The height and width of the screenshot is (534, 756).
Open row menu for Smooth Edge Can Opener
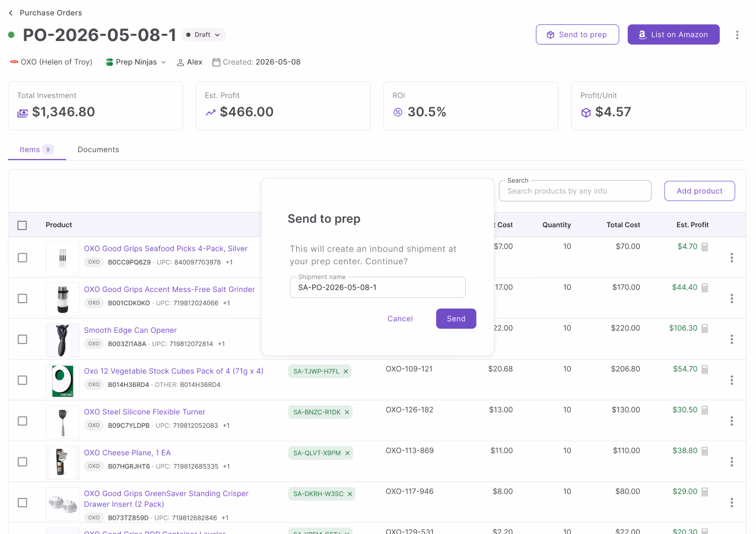point(732,339)
